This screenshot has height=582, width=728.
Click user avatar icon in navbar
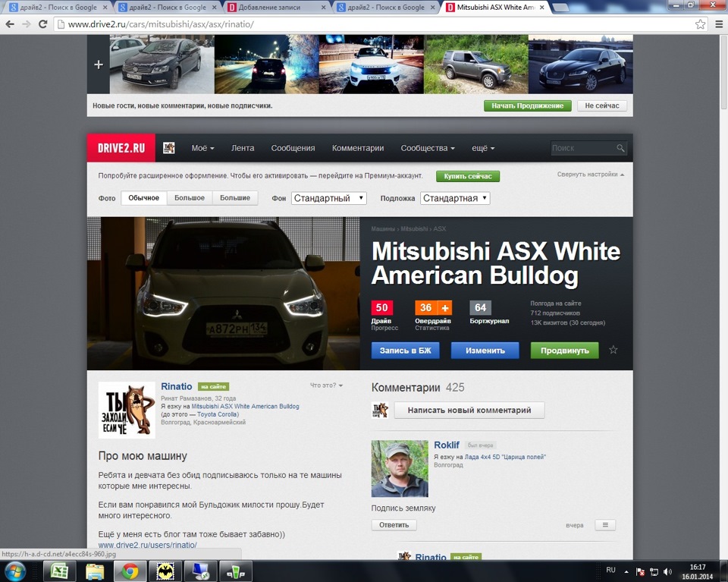(169, 148)
